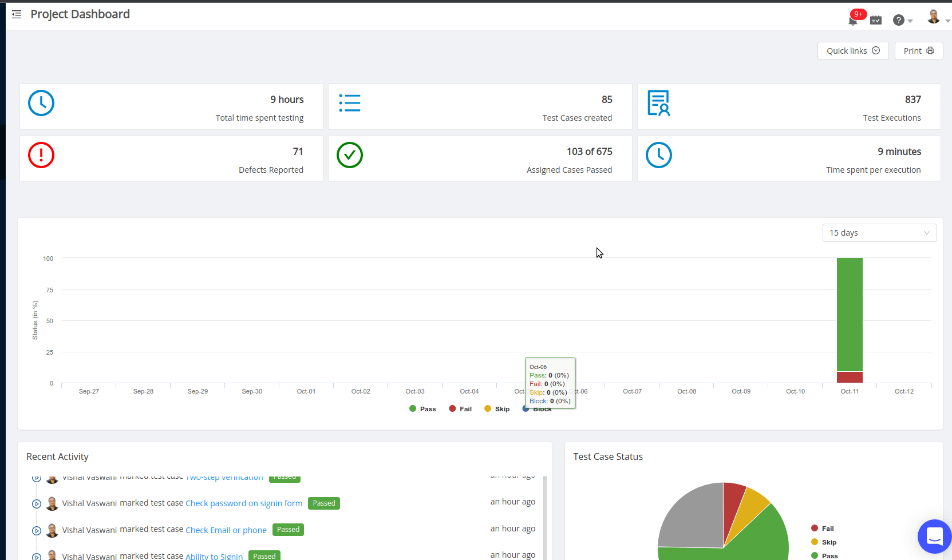Click the red alert Defects Reported icon
Screen dimensions: 952x560
[41, 155]
